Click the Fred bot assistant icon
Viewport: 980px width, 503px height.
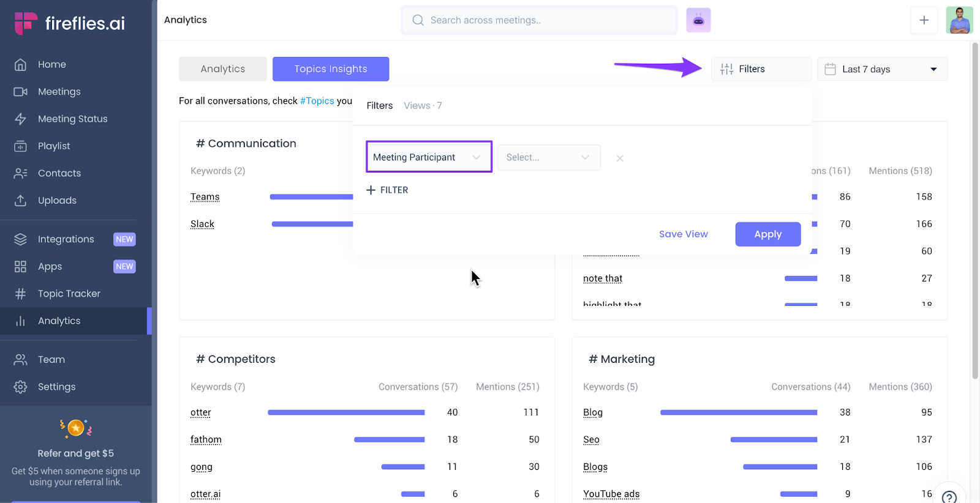coord(698,20)
